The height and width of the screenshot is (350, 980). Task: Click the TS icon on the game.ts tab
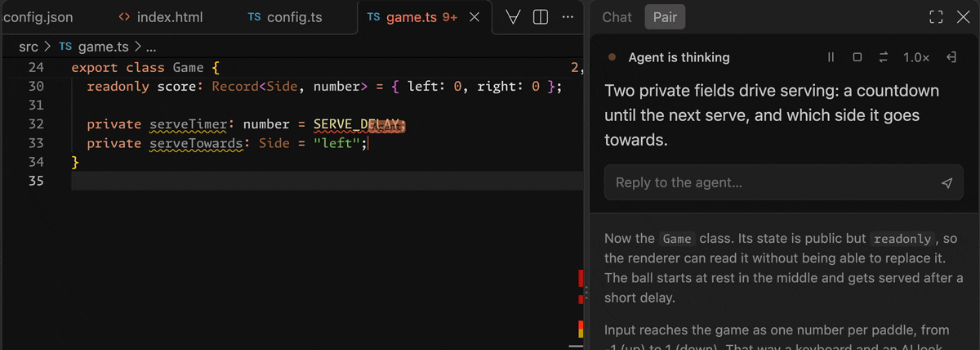pos(373,17)
